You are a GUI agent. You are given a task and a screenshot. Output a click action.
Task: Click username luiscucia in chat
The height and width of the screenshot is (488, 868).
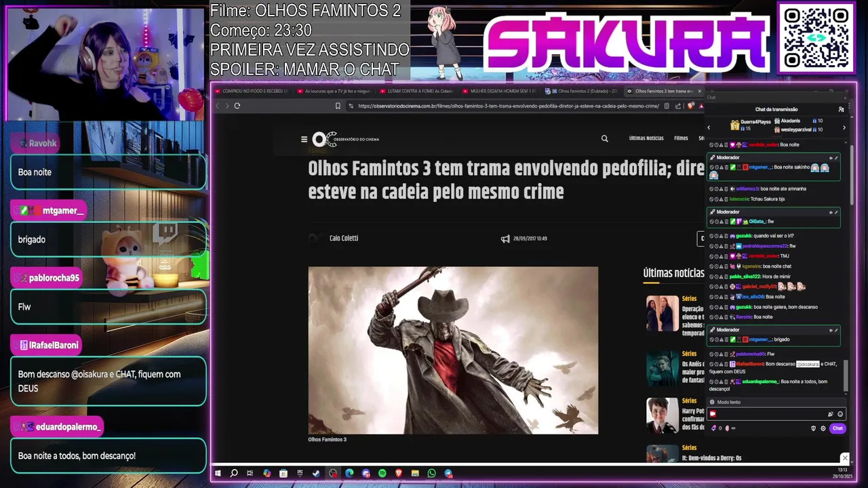click(x=738, y=199)
